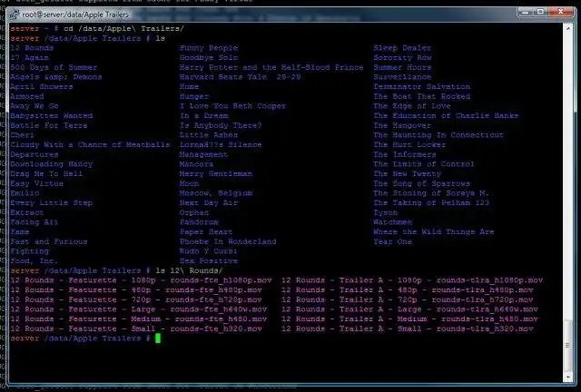The image size is (581, 392).
Task: Click 'Harry Potter and the Half-Blood Prince'
Action: (x=271, y=67)
